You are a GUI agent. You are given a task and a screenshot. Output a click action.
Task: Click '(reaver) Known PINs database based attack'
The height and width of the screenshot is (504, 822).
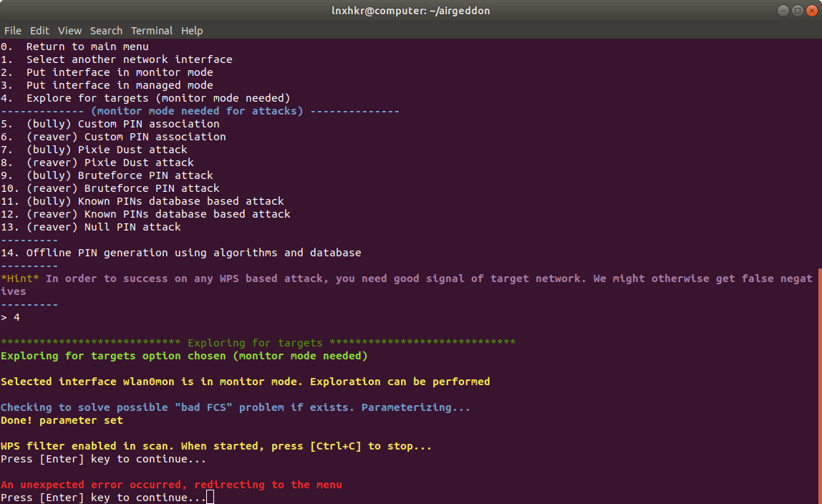coord(146,214)
